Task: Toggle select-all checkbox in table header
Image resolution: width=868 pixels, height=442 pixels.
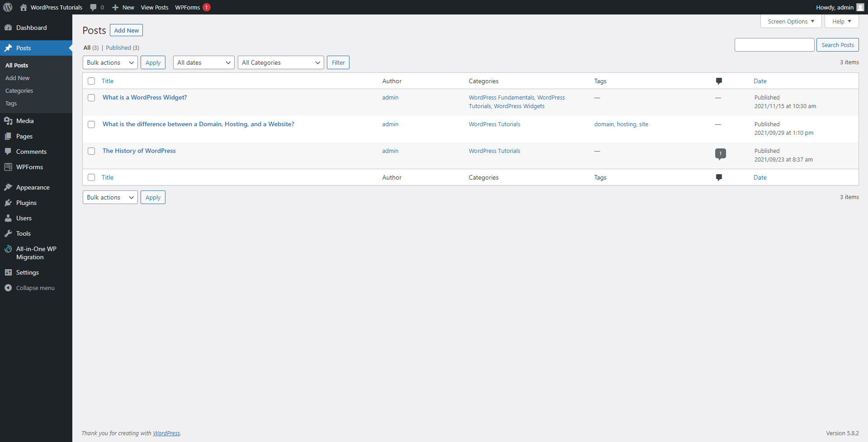Action: (x=91, y=81)
